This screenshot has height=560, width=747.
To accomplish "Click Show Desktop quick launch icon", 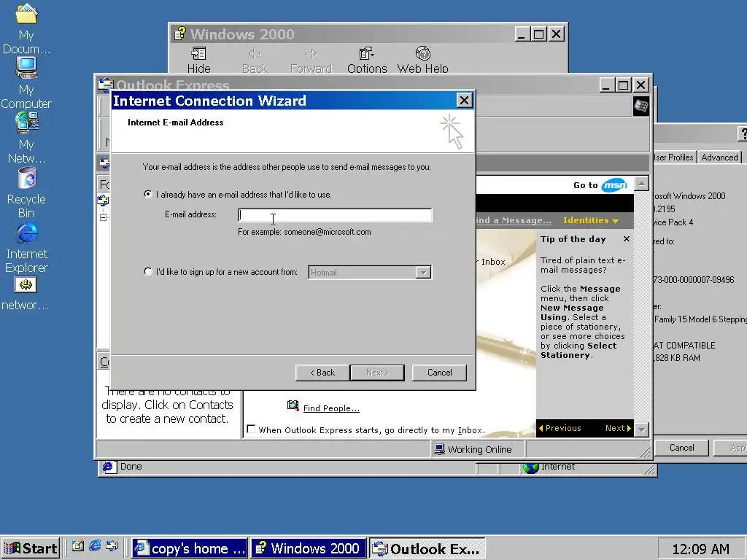I will tap(77, 545).
